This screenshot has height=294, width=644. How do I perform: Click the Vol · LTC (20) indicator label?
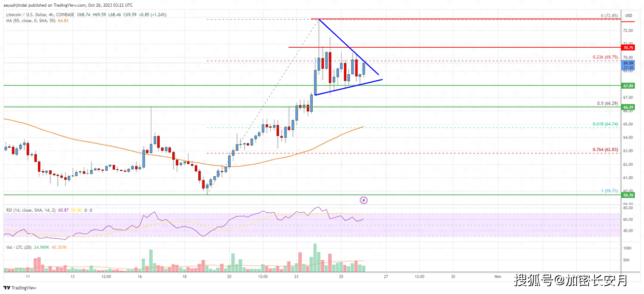click(x=19, y=247)
